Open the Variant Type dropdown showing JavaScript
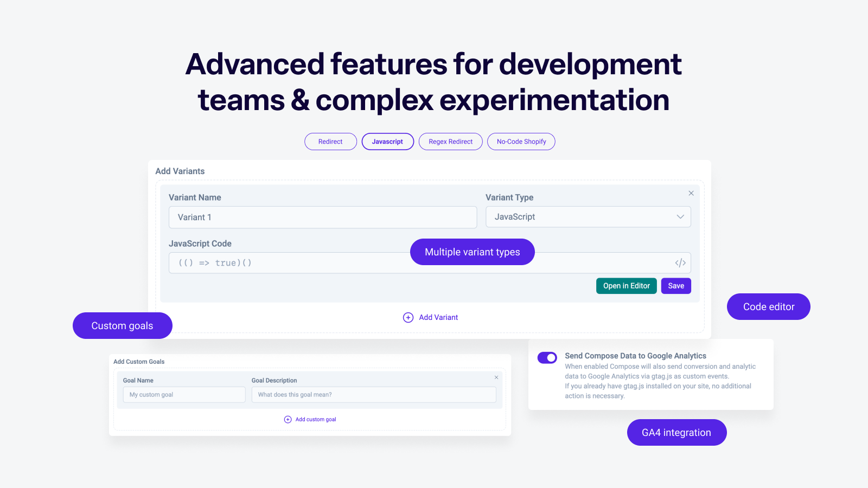 point(588,217)
